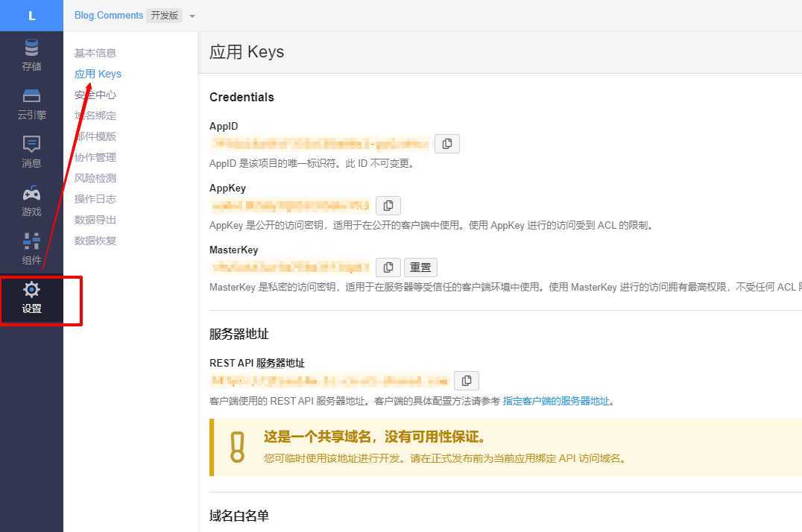Open the 域名绑定 settings page
Image resolution: width=802 pixels, height=532 pixels.
click(95, 115)
